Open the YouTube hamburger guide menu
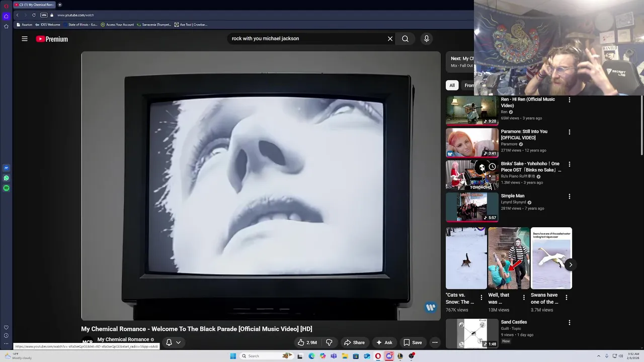Viewport: 644px width, 362px height. (24, 39)
